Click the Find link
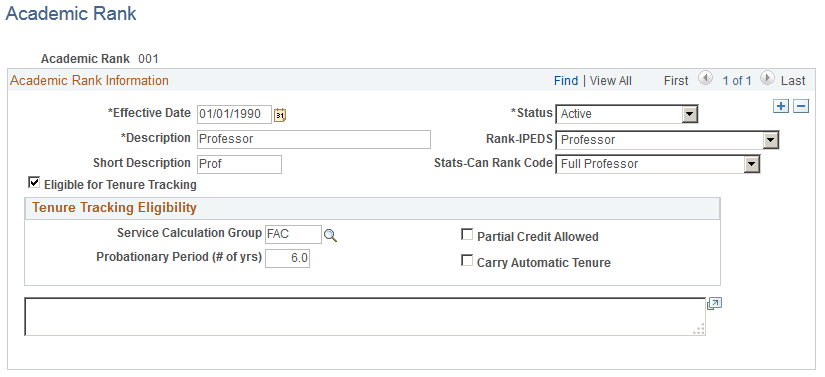This screenshot has width=825, height=377. (x=566, y=80)
